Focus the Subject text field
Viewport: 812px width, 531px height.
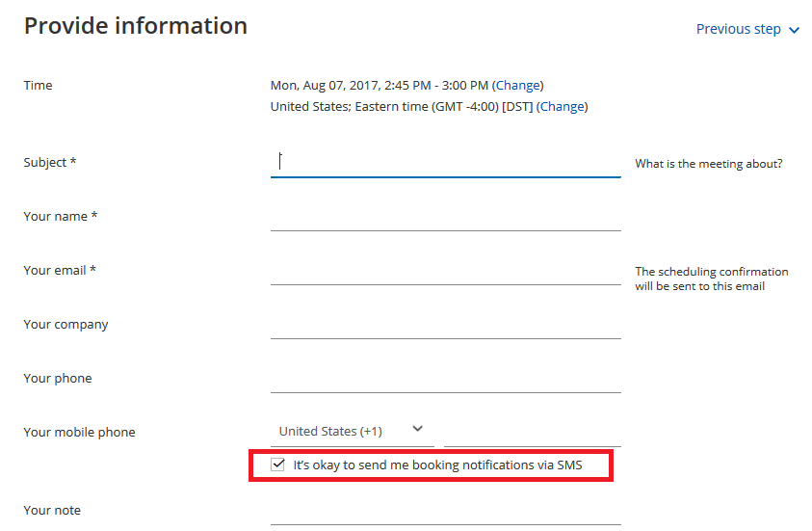point(445,162)
